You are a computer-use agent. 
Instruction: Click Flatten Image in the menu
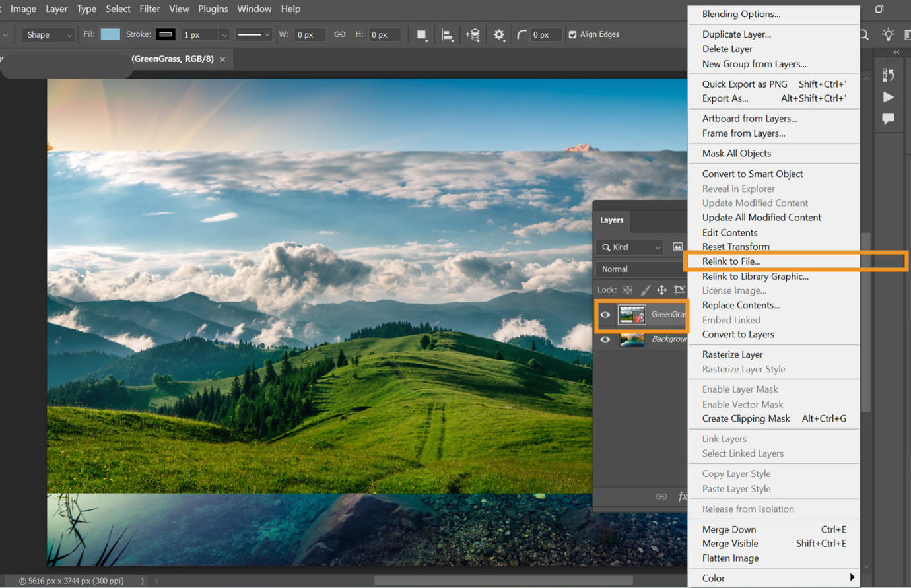pyautogui.click(x=730, y=558)
